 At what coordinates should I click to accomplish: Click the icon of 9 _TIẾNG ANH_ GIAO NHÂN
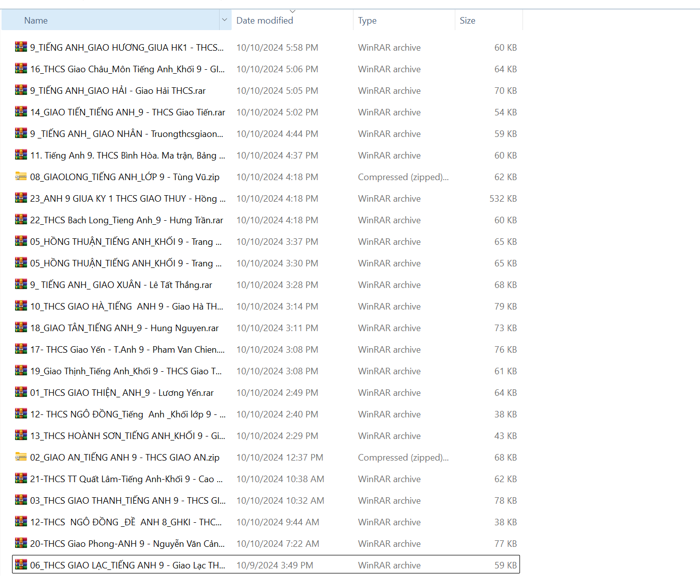click(21, 133)
